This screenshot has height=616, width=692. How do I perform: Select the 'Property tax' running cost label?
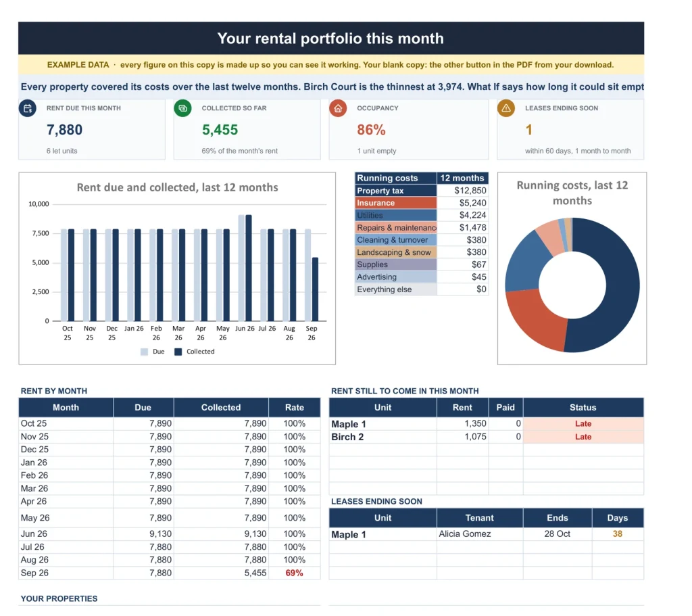(396, 191)
